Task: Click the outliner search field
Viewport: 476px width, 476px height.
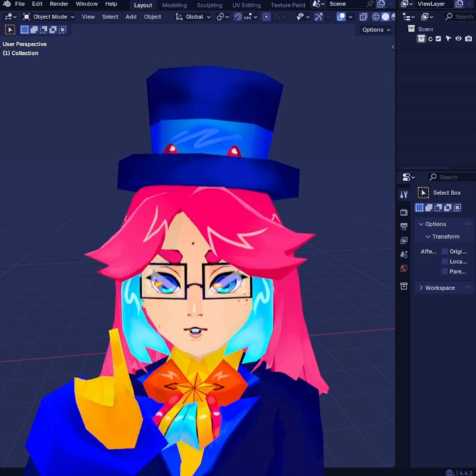Action: click(x=459, y=17)
